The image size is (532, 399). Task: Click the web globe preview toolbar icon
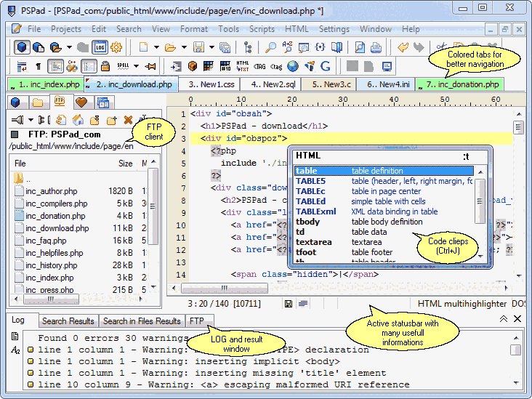(x=293, y=66)
